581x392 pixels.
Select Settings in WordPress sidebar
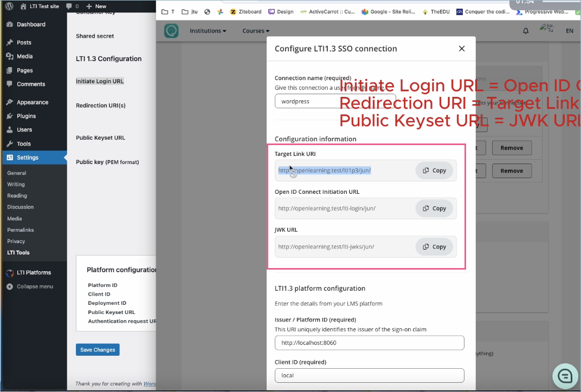pos(34,158)
